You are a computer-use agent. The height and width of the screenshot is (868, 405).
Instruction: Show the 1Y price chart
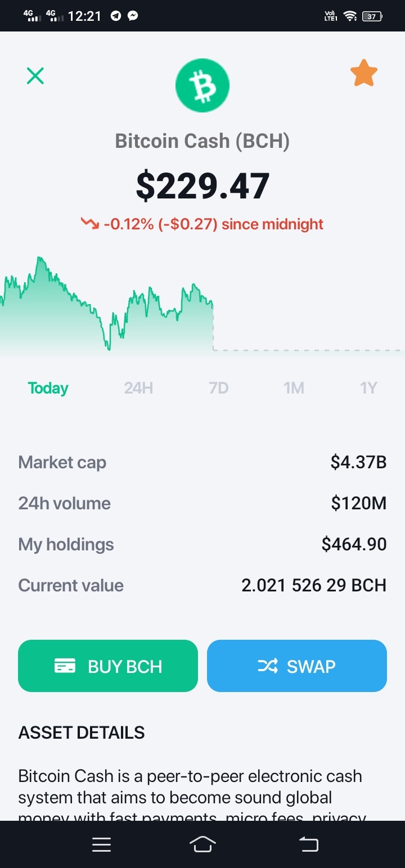tap(368, 388)
